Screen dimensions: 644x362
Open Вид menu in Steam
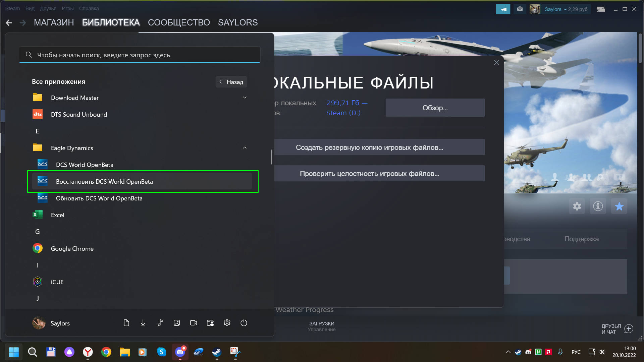coord(30,8)
